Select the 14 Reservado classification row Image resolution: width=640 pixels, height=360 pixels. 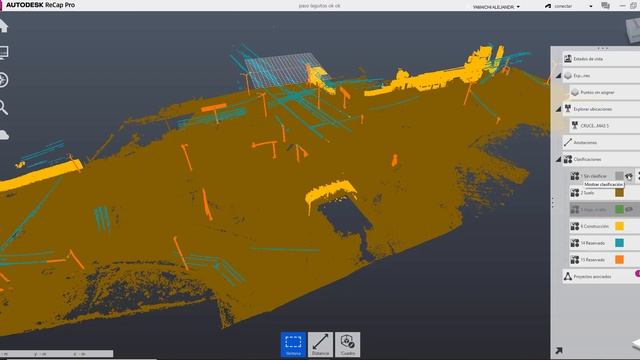click(605, 243)
